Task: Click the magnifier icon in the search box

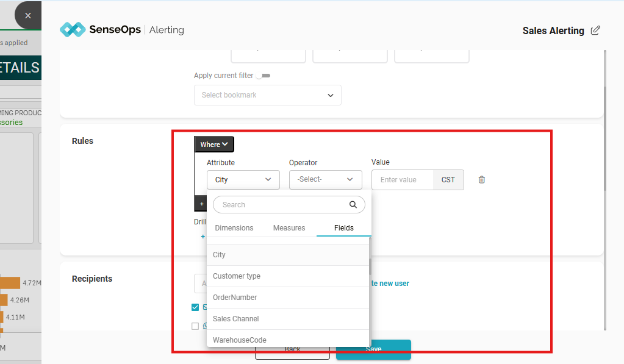Action: [353, 205]
